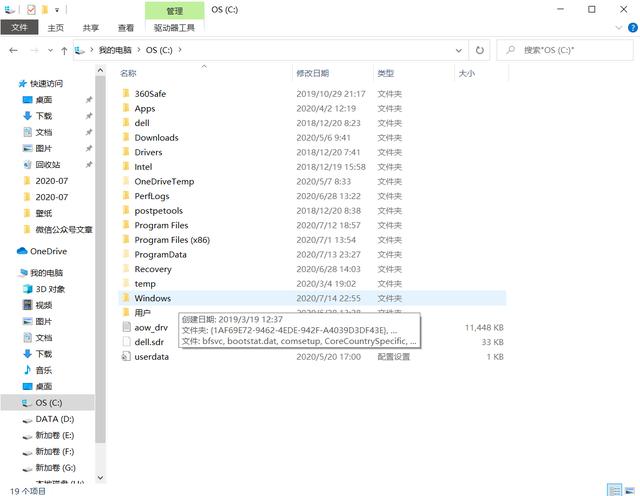Open recent locations dropdown arrow
Viewport: 640px width, 496px height.
click(x=50, y=50)
